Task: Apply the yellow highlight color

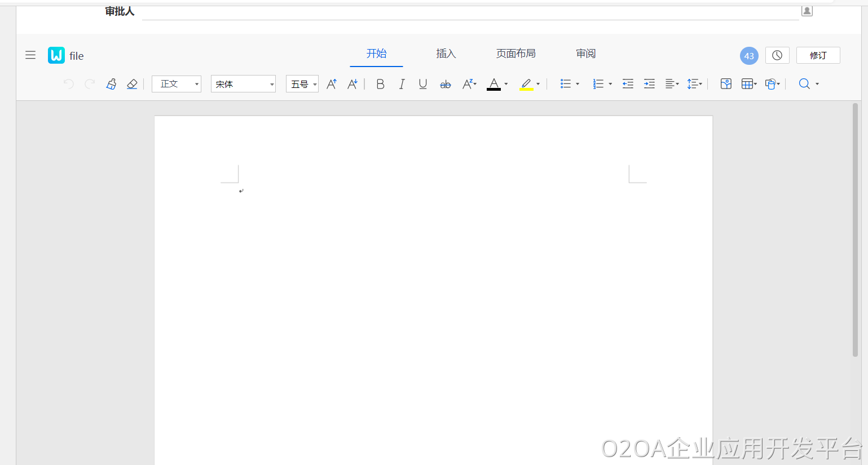Action: (526, 84)
